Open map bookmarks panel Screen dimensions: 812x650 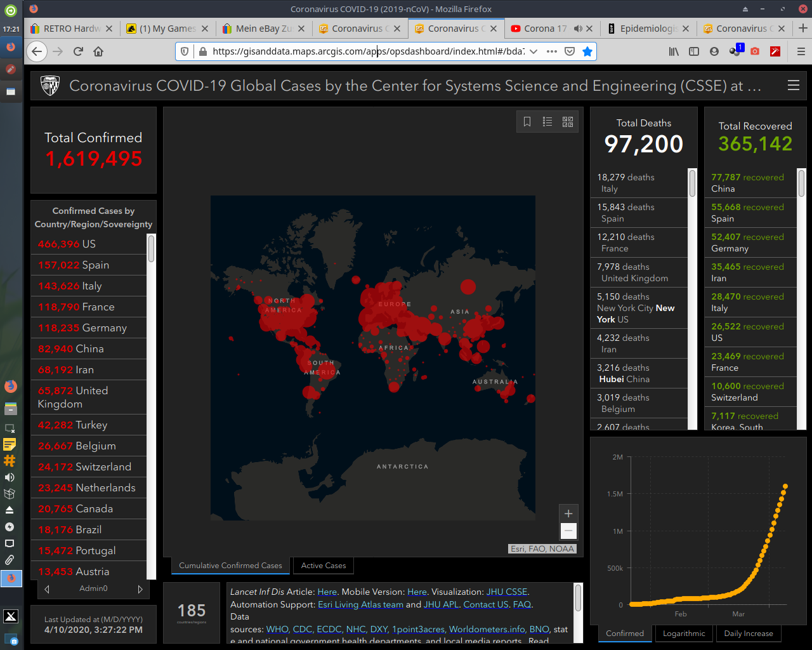pyautogui.click(x=527, y=122)
